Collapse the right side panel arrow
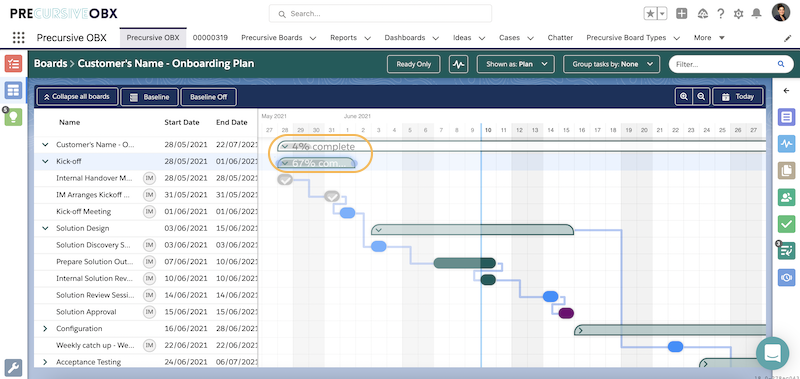800x379 pixels. tap(786, 91)
